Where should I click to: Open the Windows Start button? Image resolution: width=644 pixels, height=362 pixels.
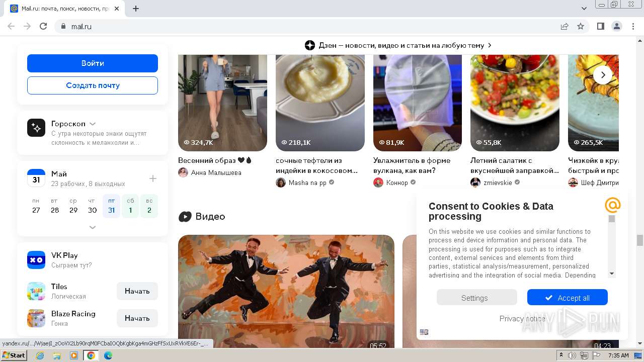pyautogui.click(x=14, y=355)
